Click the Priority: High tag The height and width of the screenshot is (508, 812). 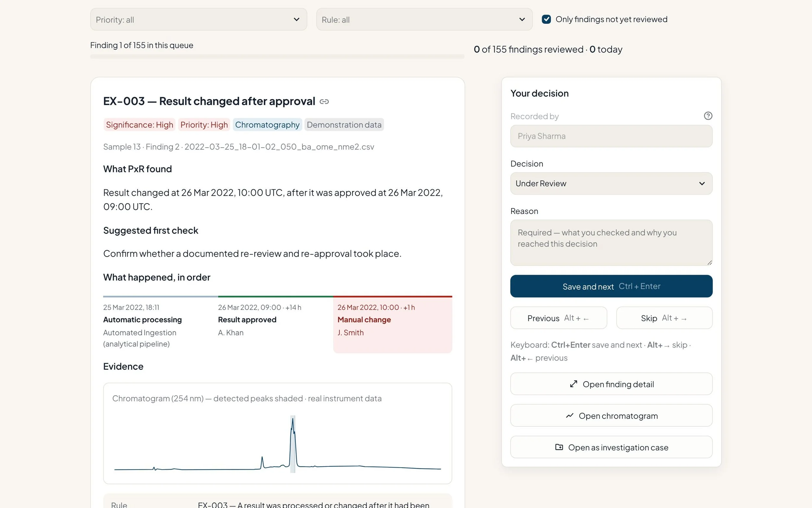(x=204, y=125)
